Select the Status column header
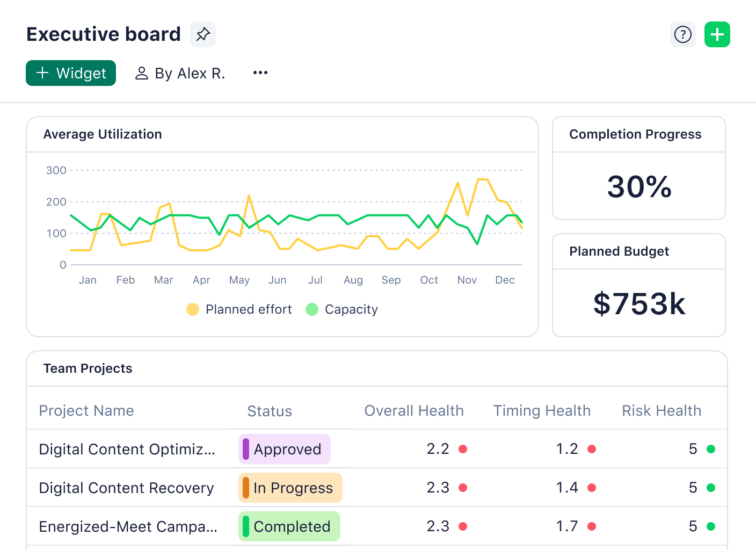 (x=270, y=411)
